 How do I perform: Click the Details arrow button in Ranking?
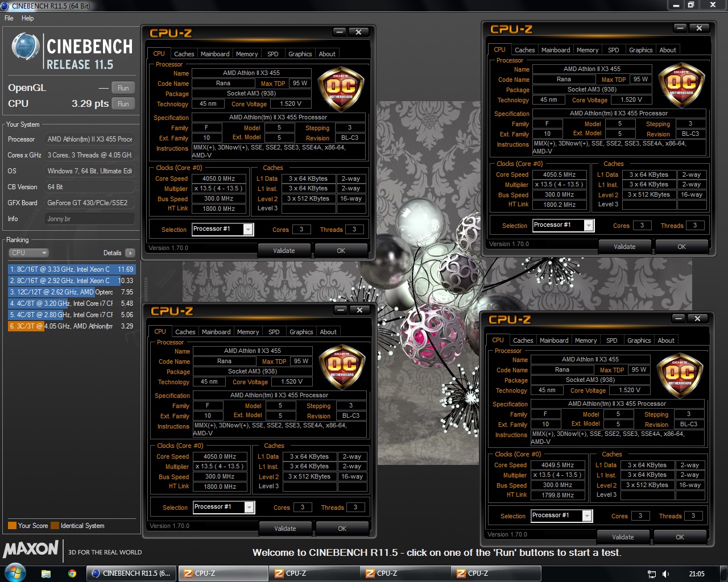coord(130,253)
